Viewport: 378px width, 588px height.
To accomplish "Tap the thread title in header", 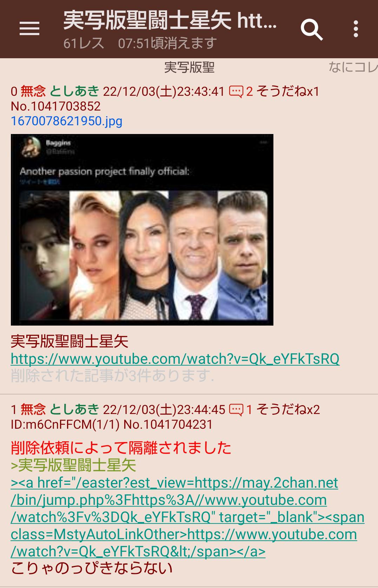I will coord(170,21).
